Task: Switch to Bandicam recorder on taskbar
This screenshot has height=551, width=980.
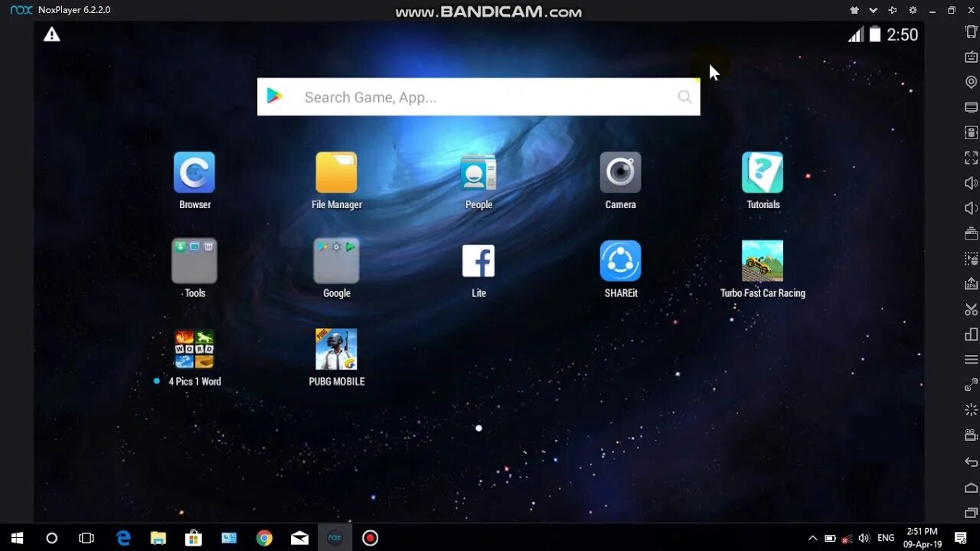Action: tap(370, 538)
